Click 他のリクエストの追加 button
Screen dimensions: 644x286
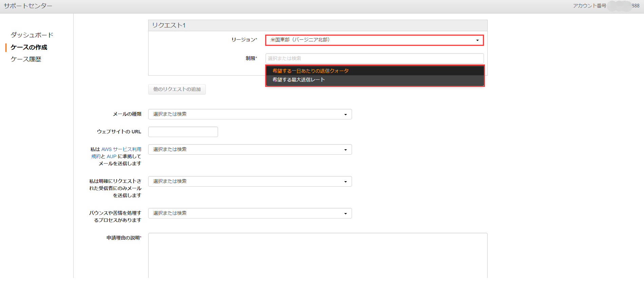pyautogui.click(x=177, y=89)
